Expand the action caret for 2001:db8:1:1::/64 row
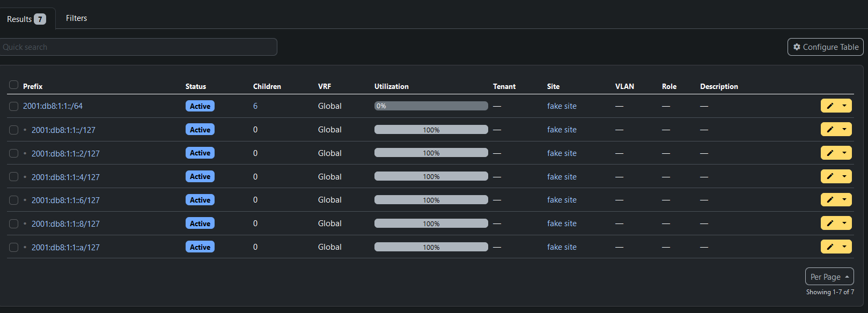The width and height of the screenshot is (868, 313). [844, 106]
